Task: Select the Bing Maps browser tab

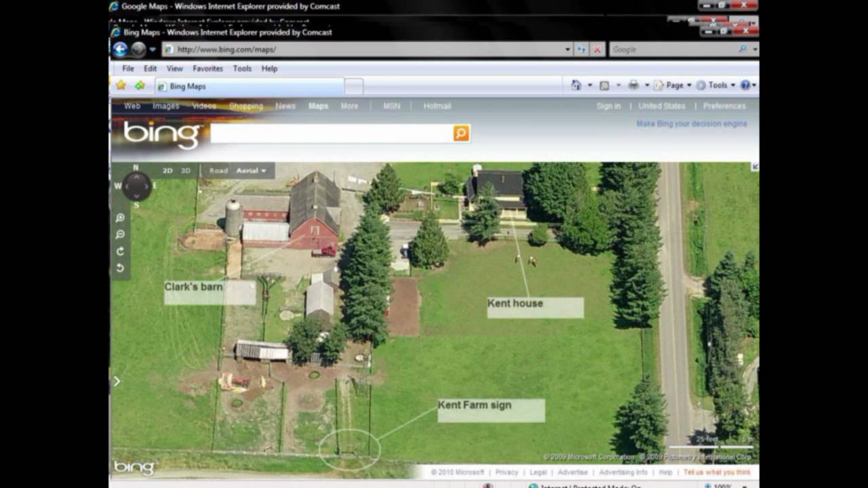Action: pyautogui.click(x=250, y=86)
